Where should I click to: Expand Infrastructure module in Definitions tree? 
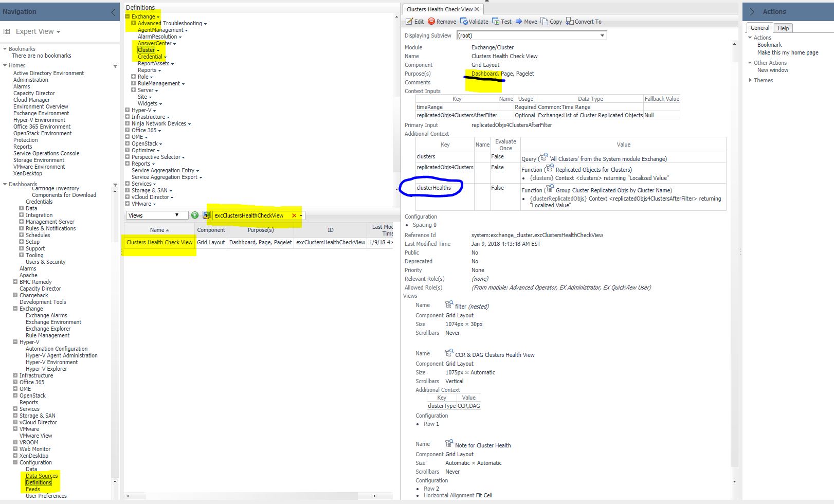coord(127,117)
